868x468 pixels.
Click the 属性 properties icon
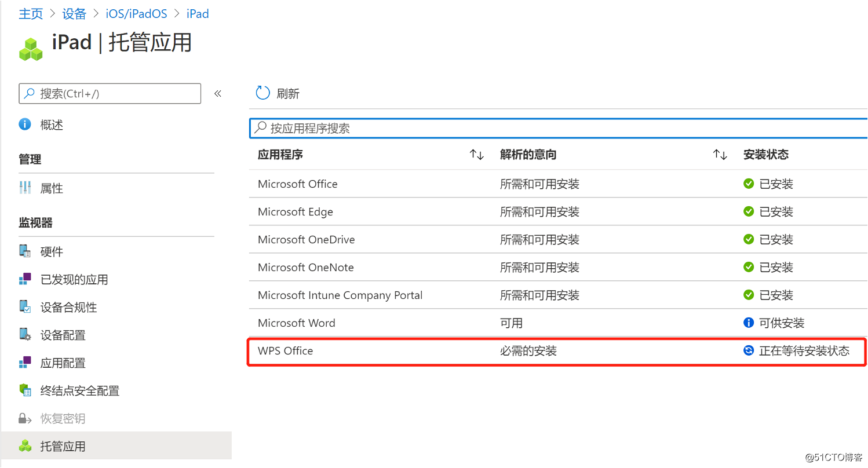coord(25,188)
